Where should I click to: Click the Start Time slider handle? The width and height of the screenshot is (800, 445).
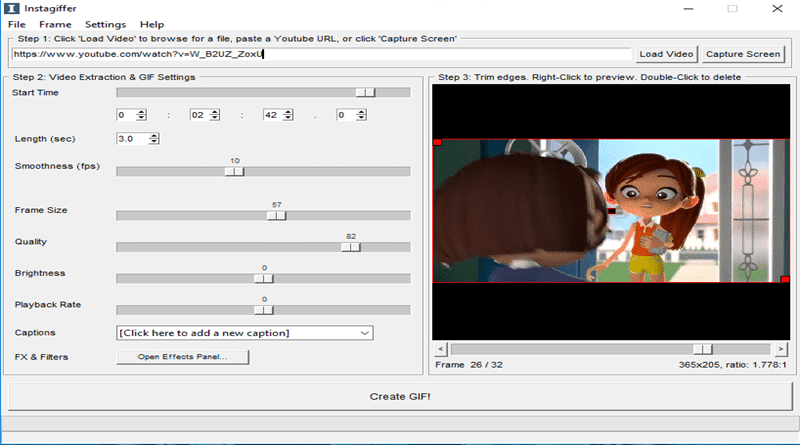click(365, 92)
